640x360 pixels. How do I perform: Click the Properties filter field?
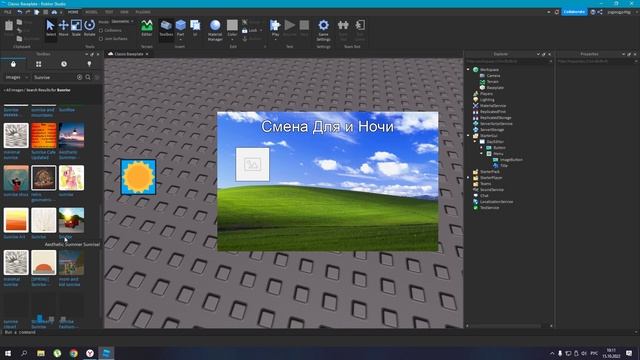(x=597, y=61)
